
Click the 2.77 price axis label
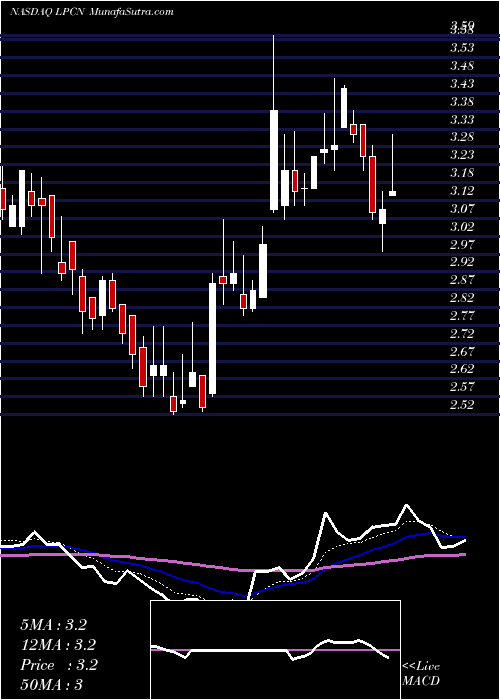coord(462,315)
